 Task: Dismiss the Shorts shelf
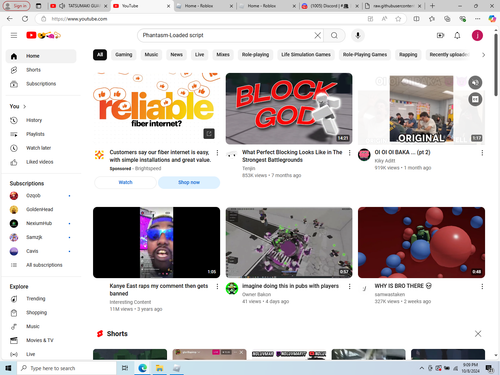coord(478,334)
